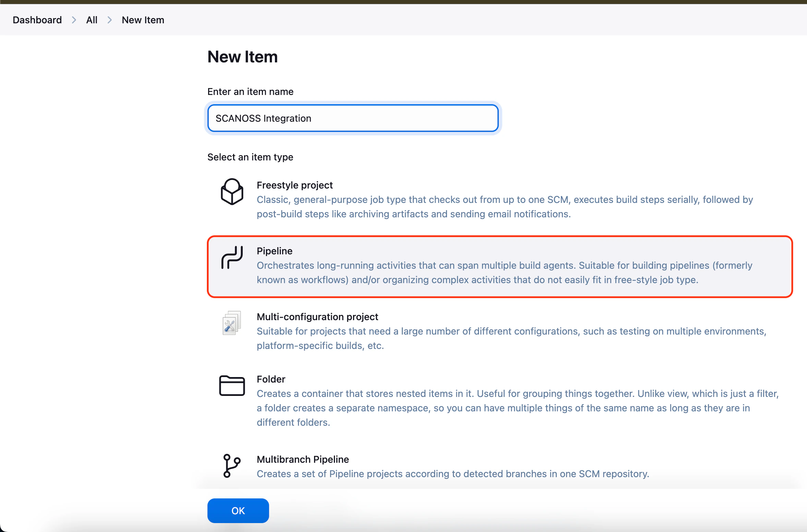Image resolution: width=807 pixels, height=532 pixels.
Task: Click the Multibranch Pipeline branch icon
Action: coord(232,465)
